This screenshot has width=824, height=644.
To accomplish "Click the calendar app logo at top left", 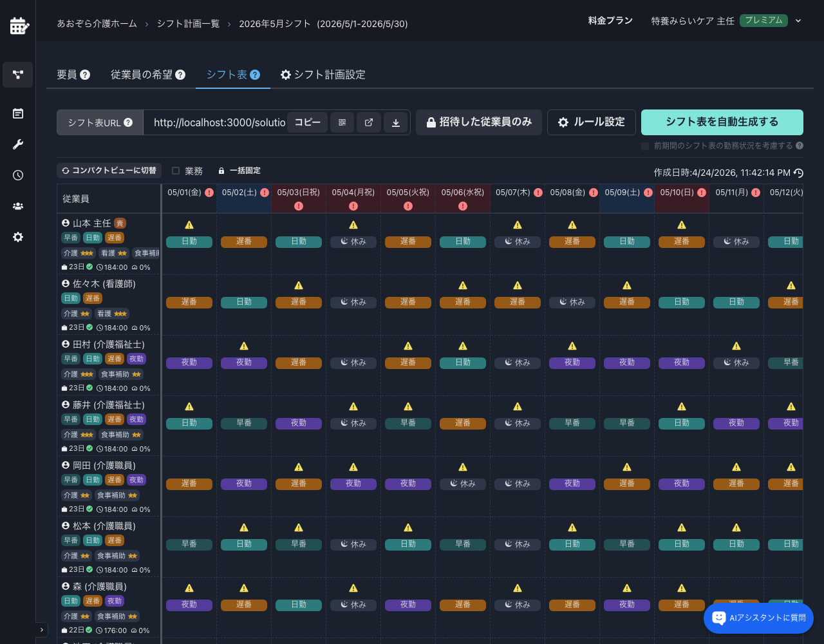I will click(x=17, y=26).
